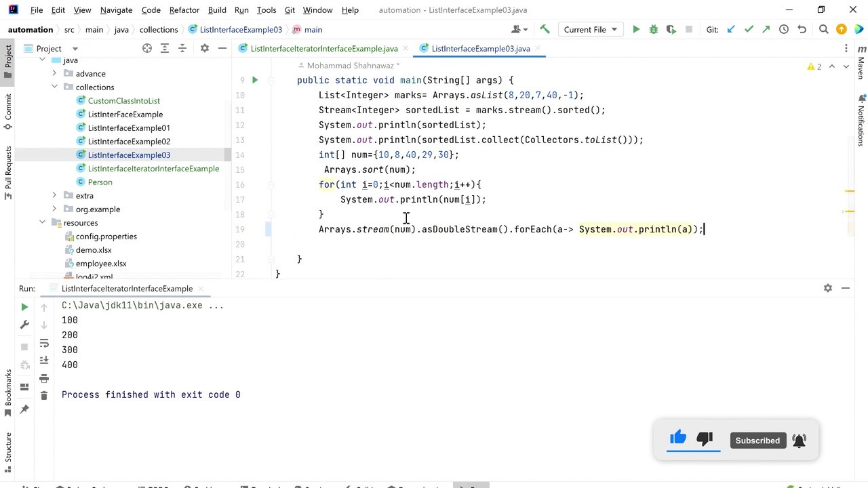This screenshot has height=488, width=868.
Task: Clear console output with trash icon
Action: [x=44, y=395]
